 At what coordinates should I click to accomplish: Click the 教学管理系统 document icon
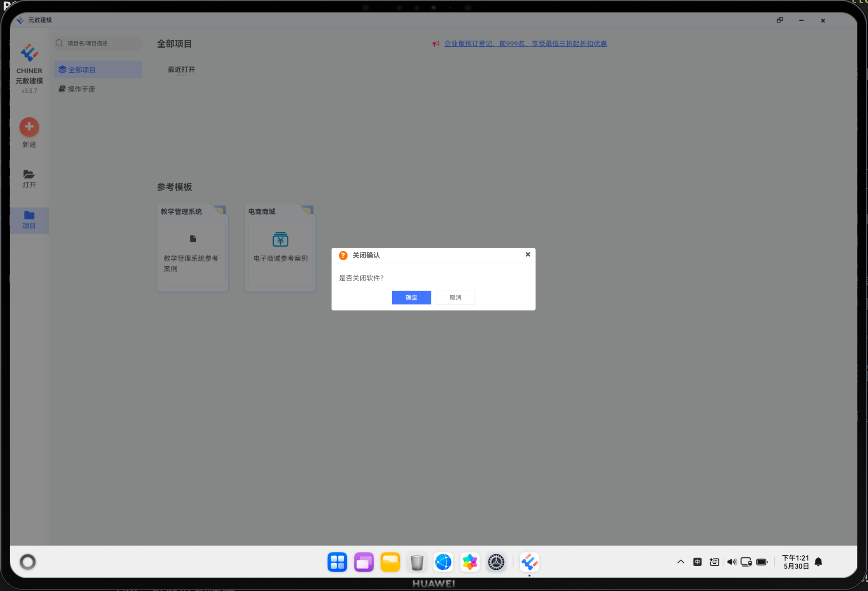click(193, 239)
